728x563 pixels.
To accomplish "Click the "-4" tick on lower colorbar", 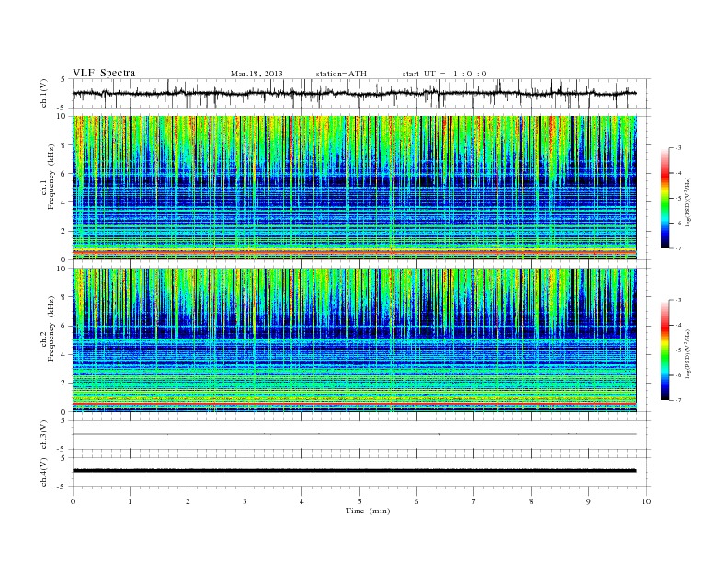I will (x=677, y=325).
